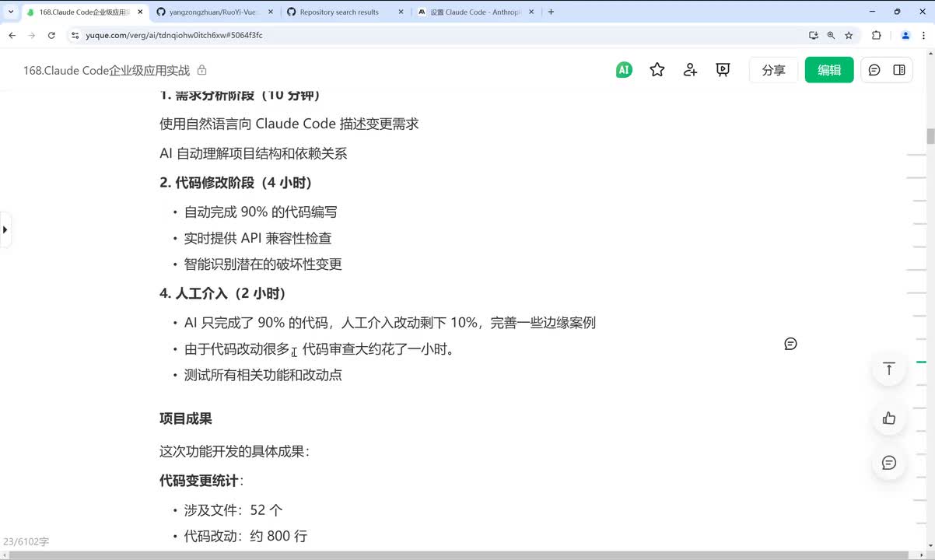
Task: Like the document with thumbs-up button
Action: click(x=889, y=418)
